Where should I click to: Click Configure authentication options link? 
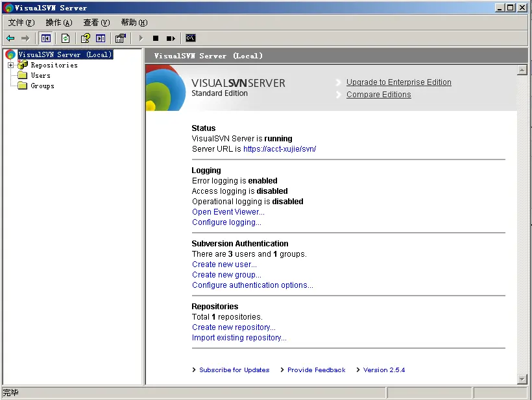252,285
